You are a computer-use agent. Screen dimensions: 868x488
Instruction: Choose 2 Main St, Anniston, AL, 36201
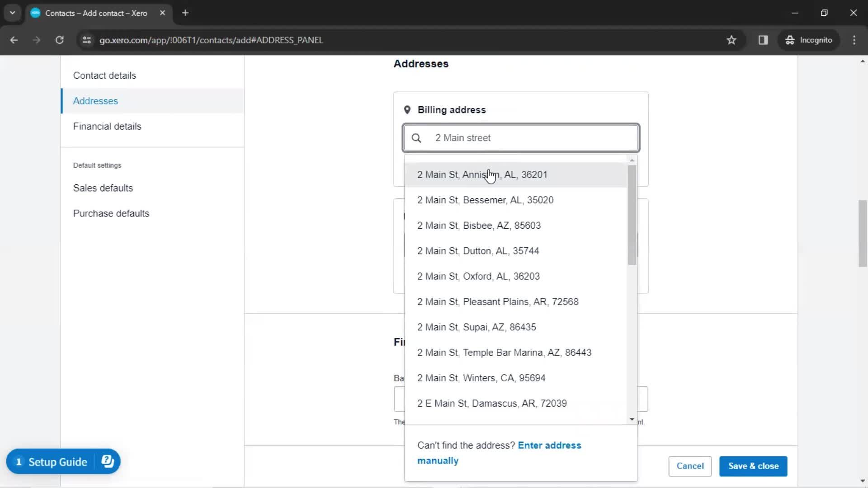tap(516, 175)
